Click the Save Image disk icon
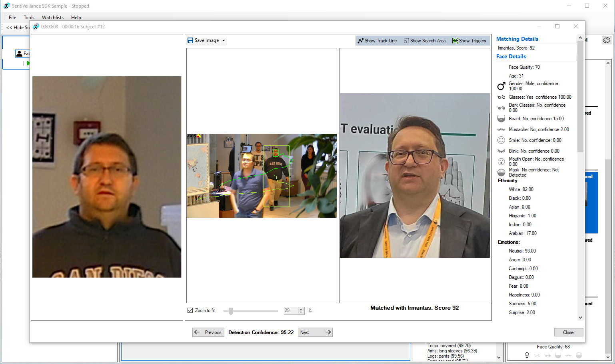615x364 pixels. coord(190,40)
